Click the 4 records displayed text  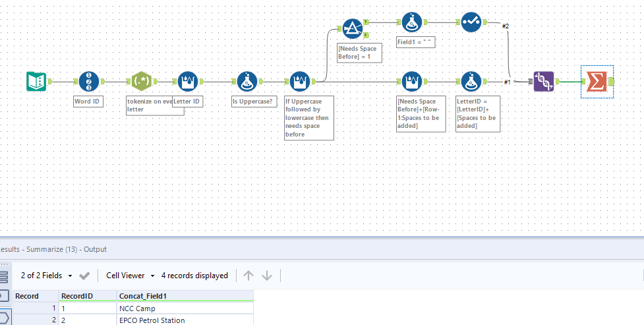[194, 276]
